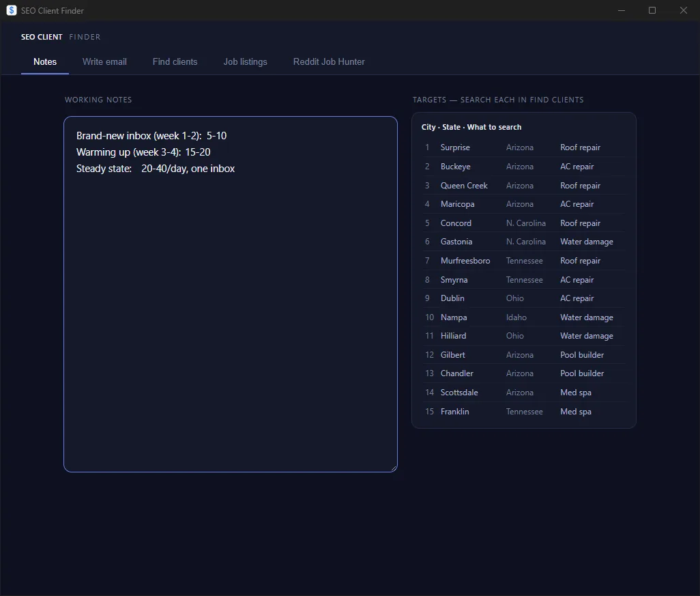Image resolution: width=700 pixels, height=596 pixels.
Task: Click Chandler in the targets list
Action: pyautogui.click(x=456, y=373)
